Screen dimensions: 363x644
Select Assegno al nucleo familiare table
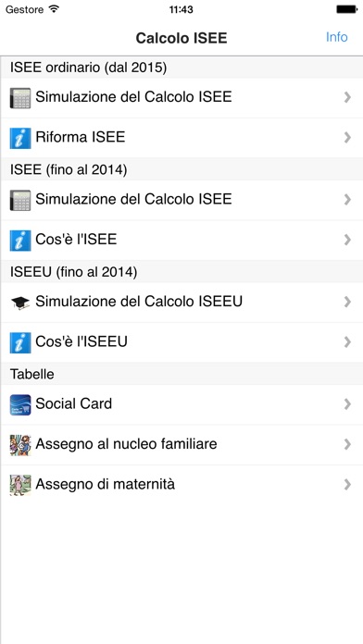coord(181,444)
